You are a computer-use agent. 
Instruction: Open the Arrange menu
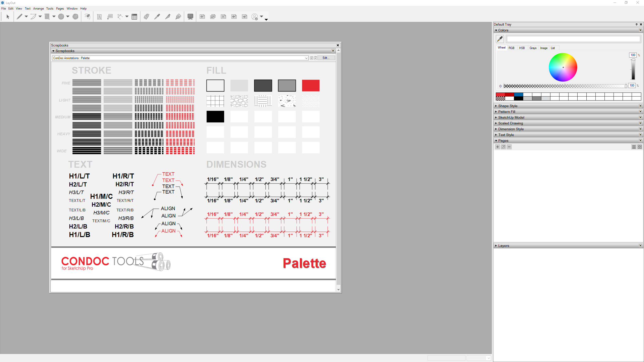coord(38,9)
